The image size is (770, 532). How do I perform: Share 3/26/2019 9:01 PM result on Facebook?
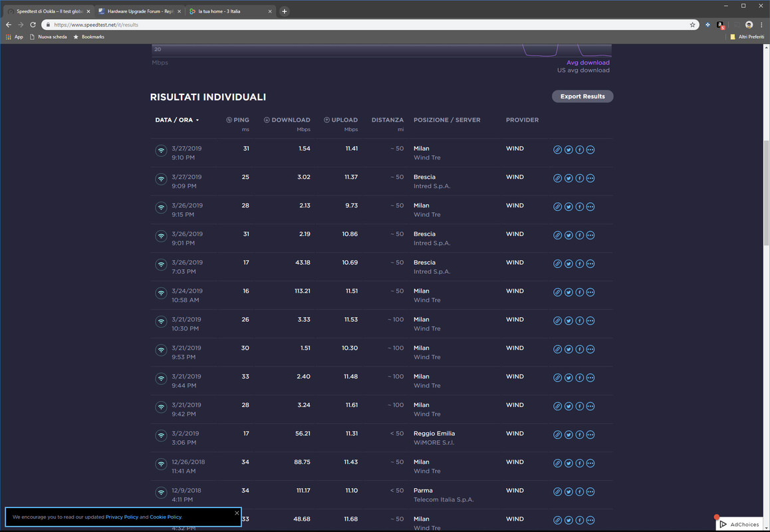point(579,235)
